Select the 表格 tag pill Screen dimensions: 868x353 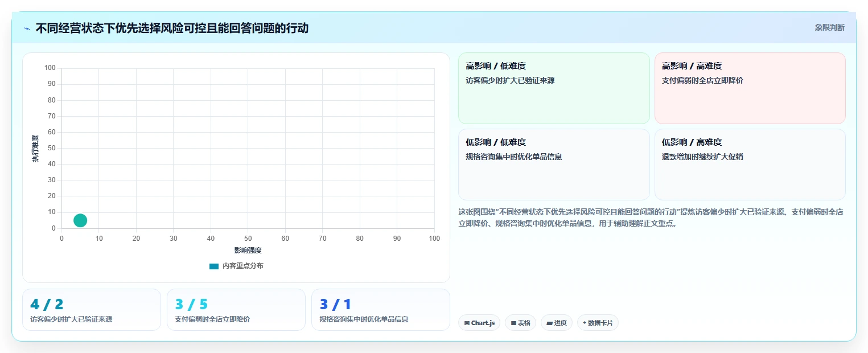point(520,323)
